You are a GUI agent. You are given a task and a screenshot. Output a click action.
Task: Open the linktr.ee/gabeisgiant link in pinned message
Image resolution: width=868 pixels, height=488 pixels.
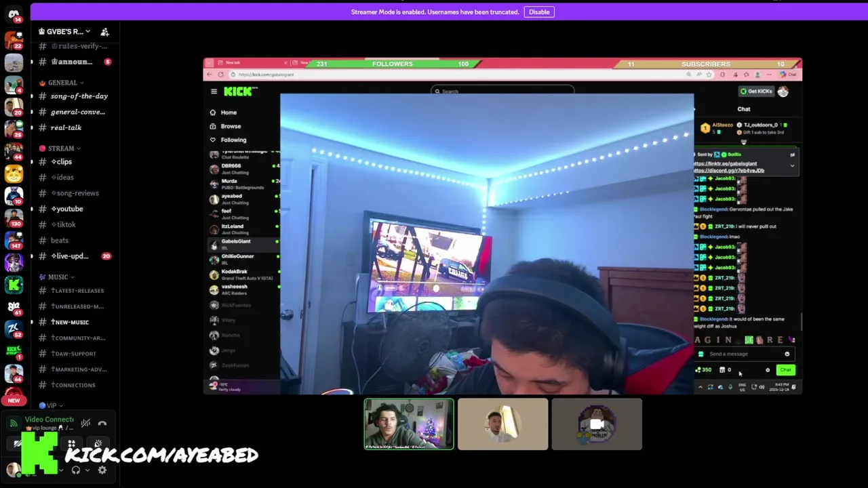(725, 164)
